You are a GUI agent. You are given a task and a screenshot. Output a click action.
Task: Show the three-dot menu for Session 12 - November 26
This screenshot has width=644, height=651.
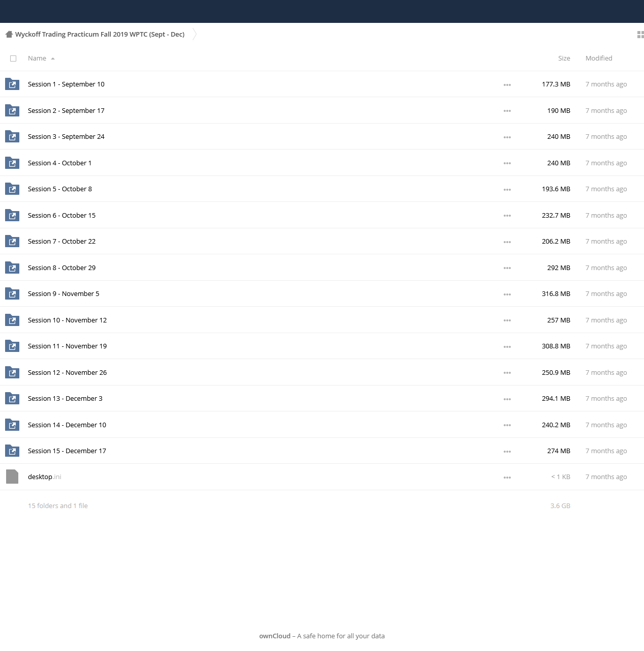tap(507, 373)
